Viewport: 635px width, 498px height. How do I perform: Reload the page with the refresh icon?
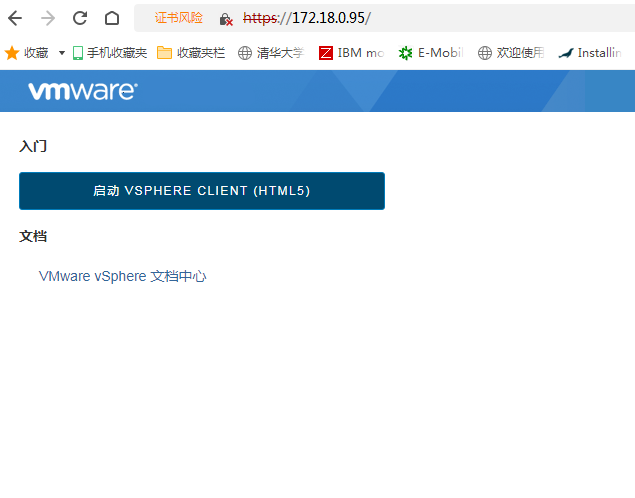point(80,18)
